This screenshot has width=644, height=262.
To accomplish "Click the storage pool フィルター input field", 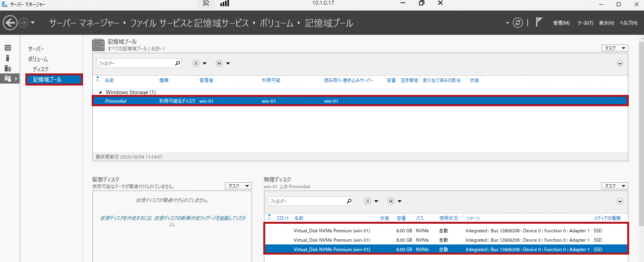I will pyautogui.click(x=135, y=63).
